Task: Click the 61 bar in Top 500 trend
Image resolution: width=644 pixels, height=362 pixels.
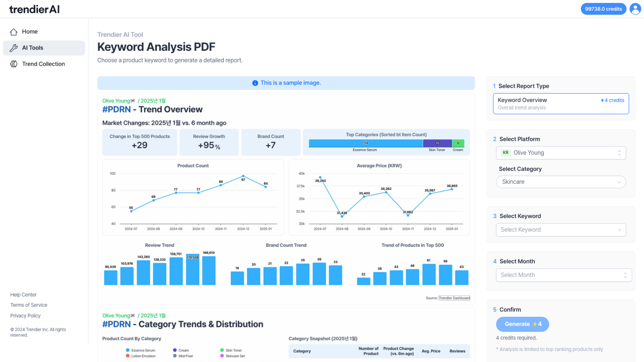Action: 429,275
